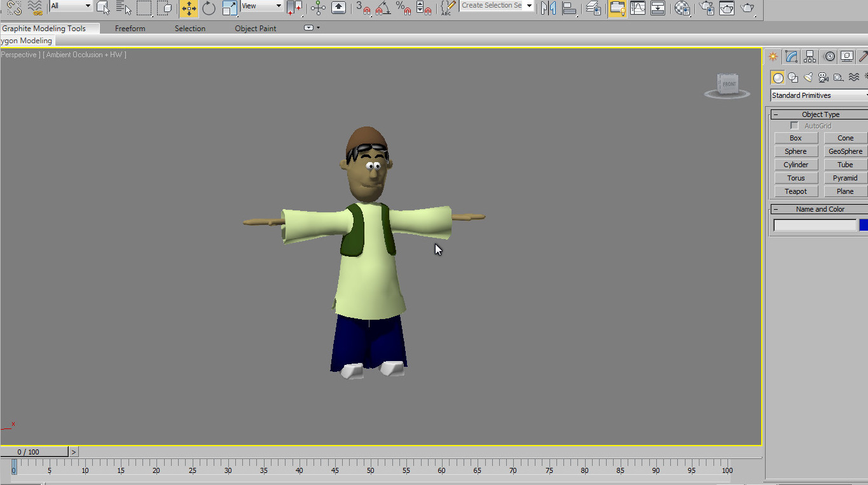Click the Teapot primitive button
The height and width of the screenshot is (485, 868).
(796, 191)
